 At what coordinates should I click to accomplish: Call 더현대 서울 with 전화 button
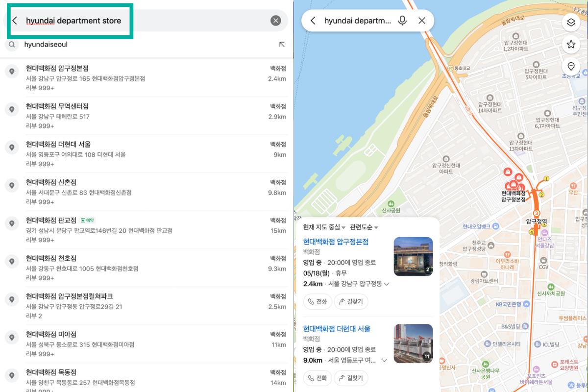pyautogui.click(x=318, y=378)
